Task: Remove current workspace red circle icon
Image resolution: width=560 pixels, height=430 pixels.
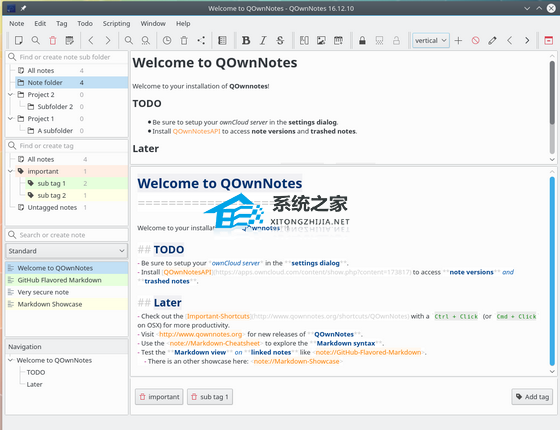Action: 475,40
